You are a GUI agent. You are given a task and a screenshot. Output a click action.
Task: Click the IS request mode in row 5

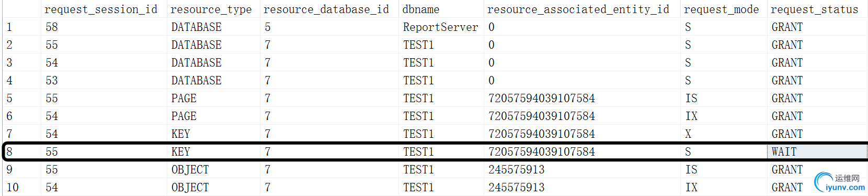pos(724,98)
